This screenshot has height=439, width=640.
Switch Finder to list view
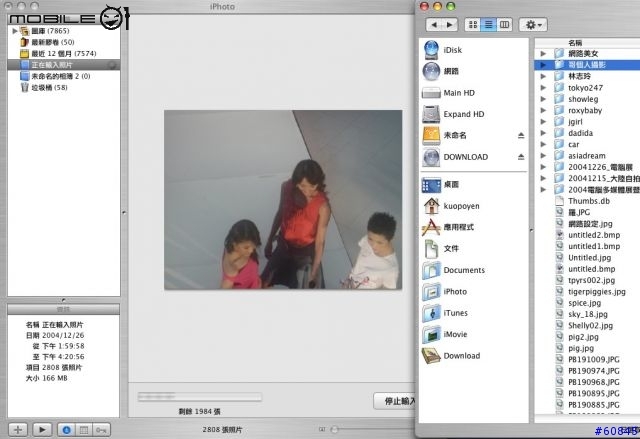(x=489, y=25)
